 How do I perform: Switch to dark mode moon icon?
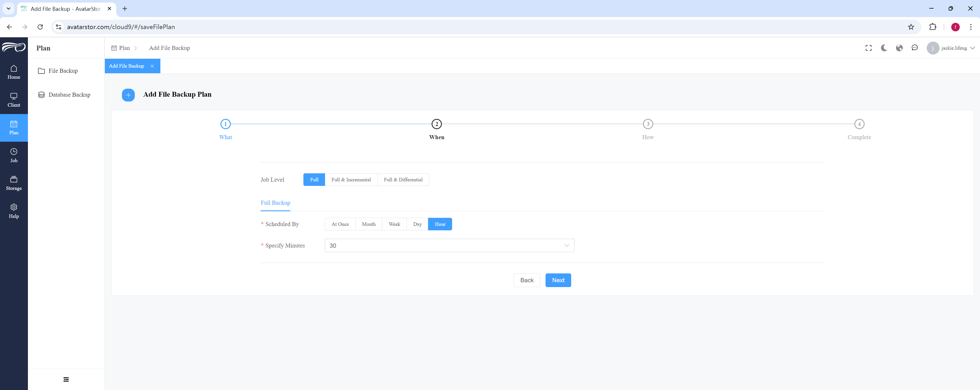point(884,48)
